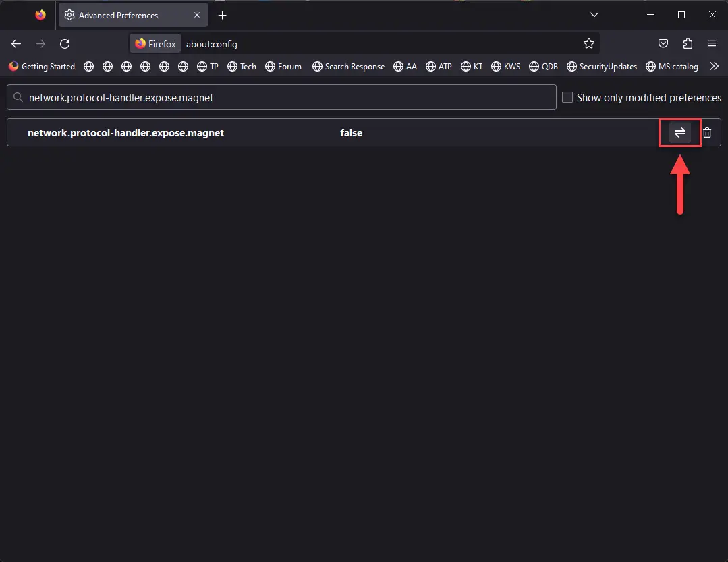The image size is (728, 562).
Task: Open the MS catalog bookmark
Action: (x=672, y=66)
